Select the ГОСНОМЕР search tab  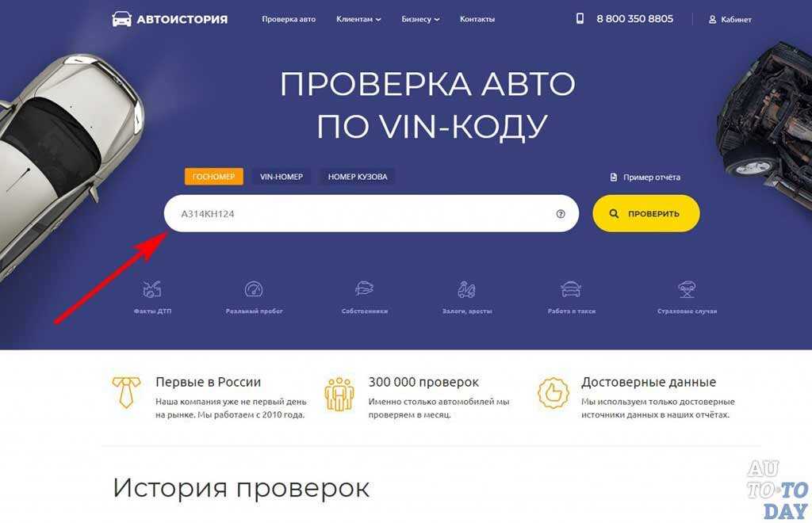(214, 177)
